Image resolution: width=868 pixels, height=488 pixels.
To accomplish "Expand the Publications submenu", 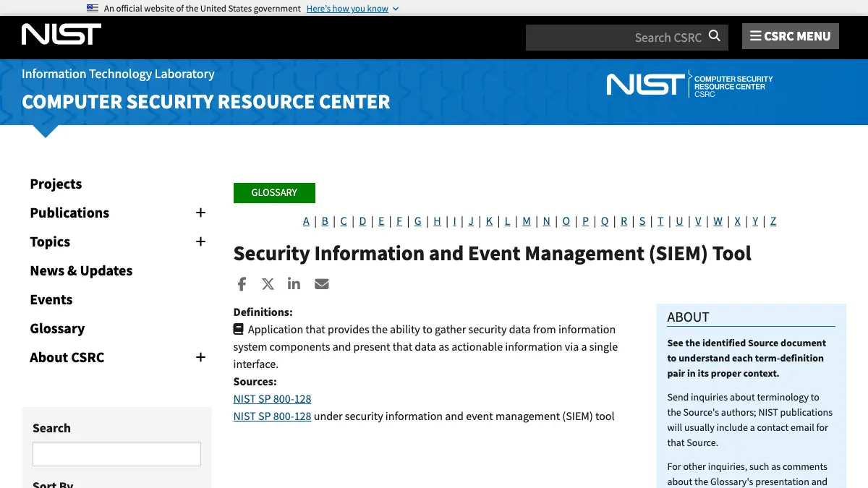I will tap(200, 213).
